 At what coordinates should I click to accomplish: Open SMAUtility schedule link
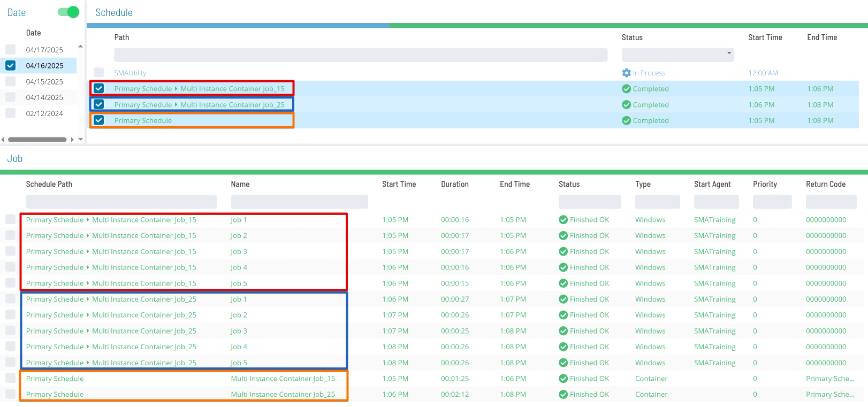pos(130,73)
